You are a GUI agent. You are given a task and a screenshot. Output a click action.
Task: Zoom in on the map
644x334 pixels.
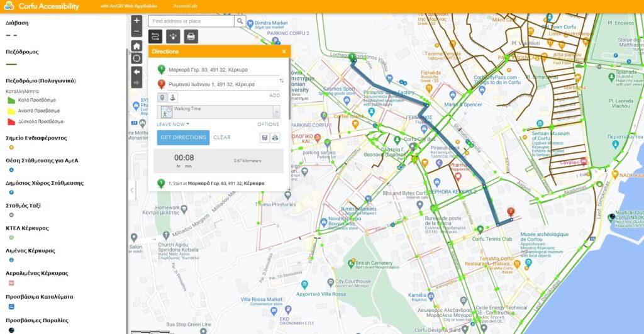[x=136, y=20]
